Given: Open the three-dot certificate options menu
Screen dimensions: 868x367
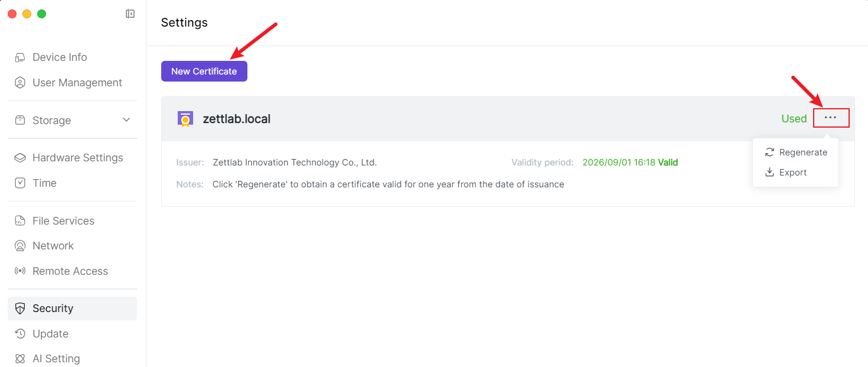Looking at the screenshot, I should click(831, 118).
